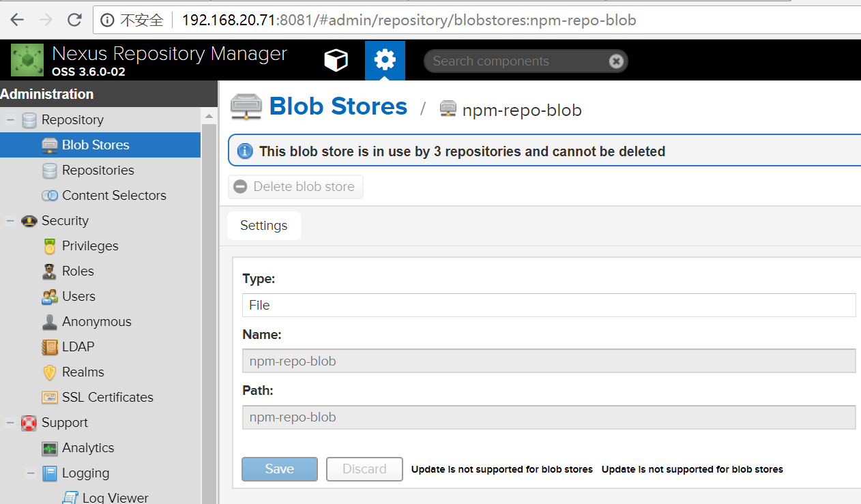Open the Browse cube icon in header
Screen dimensions: 861x504
pos(336,61)
